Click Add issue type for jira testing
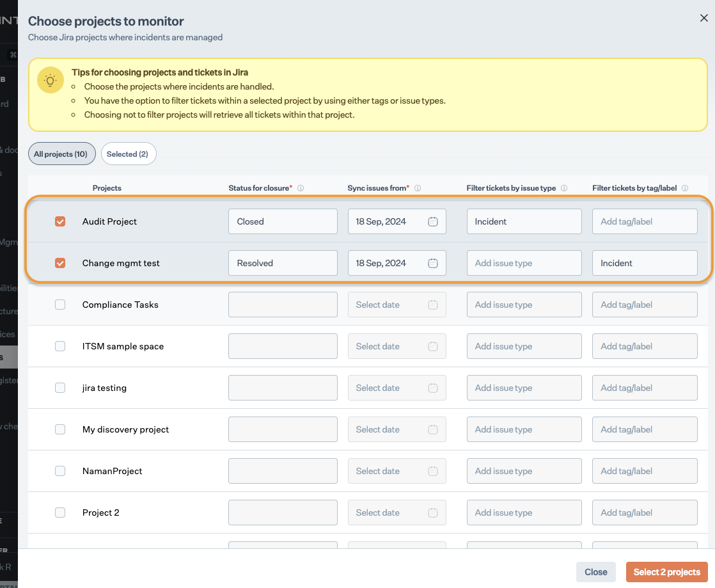 pyautogui.click(x=524, y=388)
